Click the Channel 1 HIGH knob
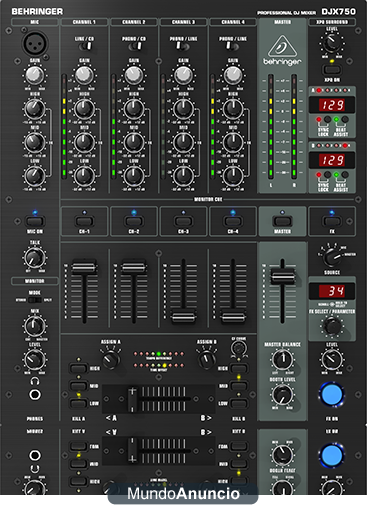This screenshot has height=505, width=367. coord(84,109)
